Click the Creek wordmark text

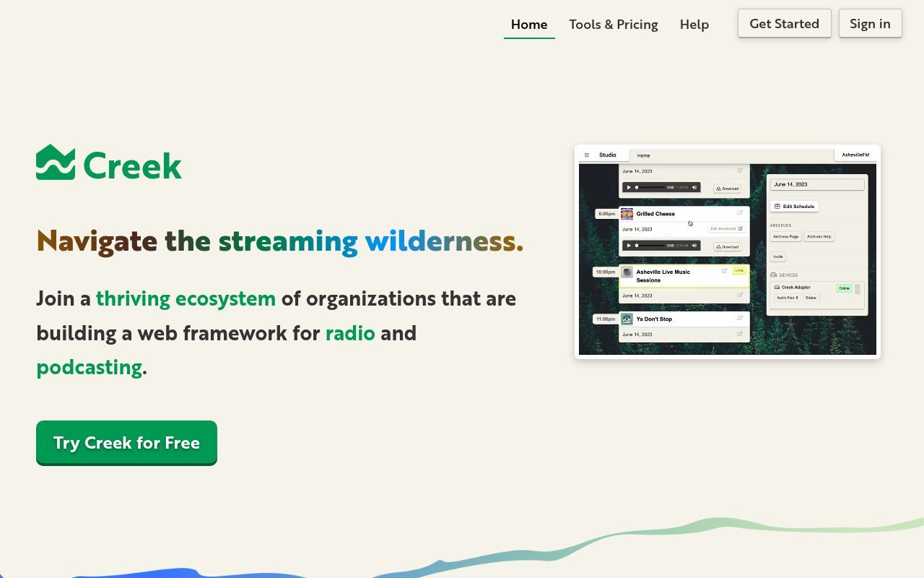(132, 165)
